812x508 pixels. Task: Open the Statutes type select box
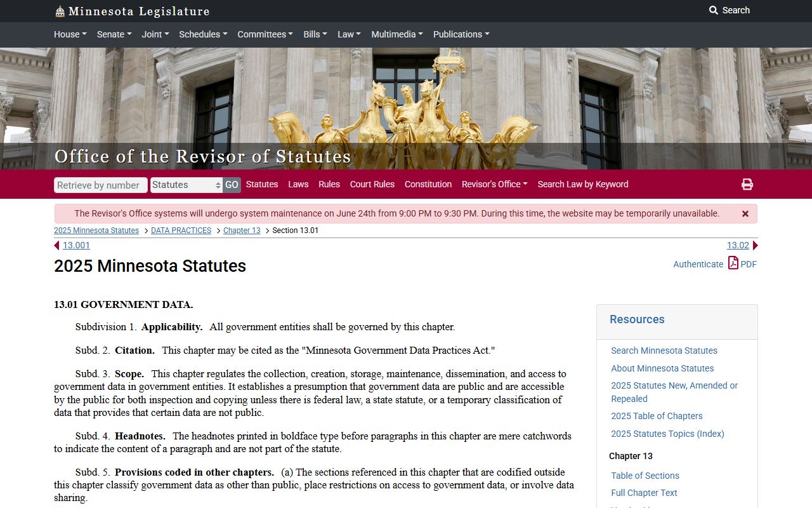187,185
